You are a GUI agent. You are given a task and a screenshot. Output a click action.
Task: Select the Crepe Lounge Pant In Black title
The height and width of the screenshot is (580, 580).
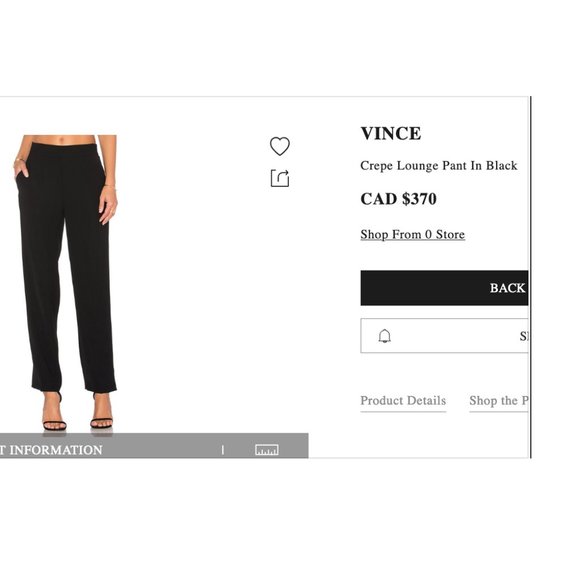click(x=439, y=166)
